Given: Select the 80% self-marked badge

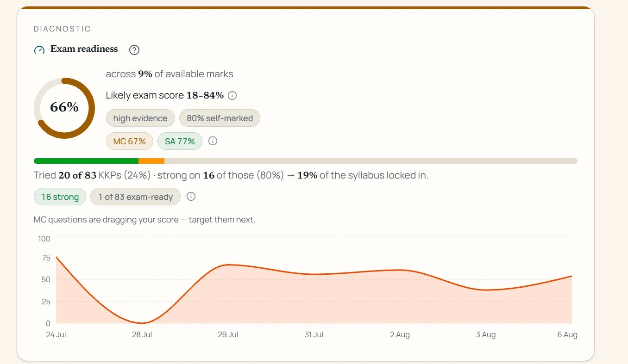Looking at the screenshot, I should pos(220,118).
